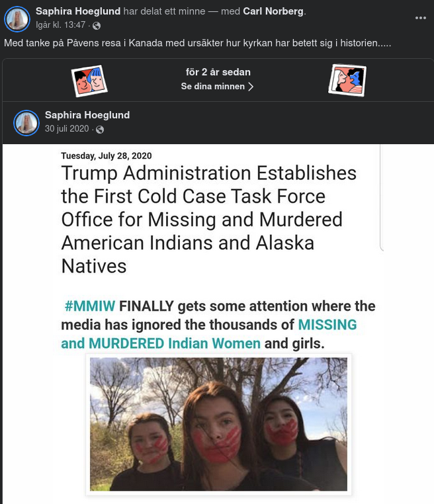Click the teal 'MISSING and MURDERED Indian Women' link

click(209, 334)
